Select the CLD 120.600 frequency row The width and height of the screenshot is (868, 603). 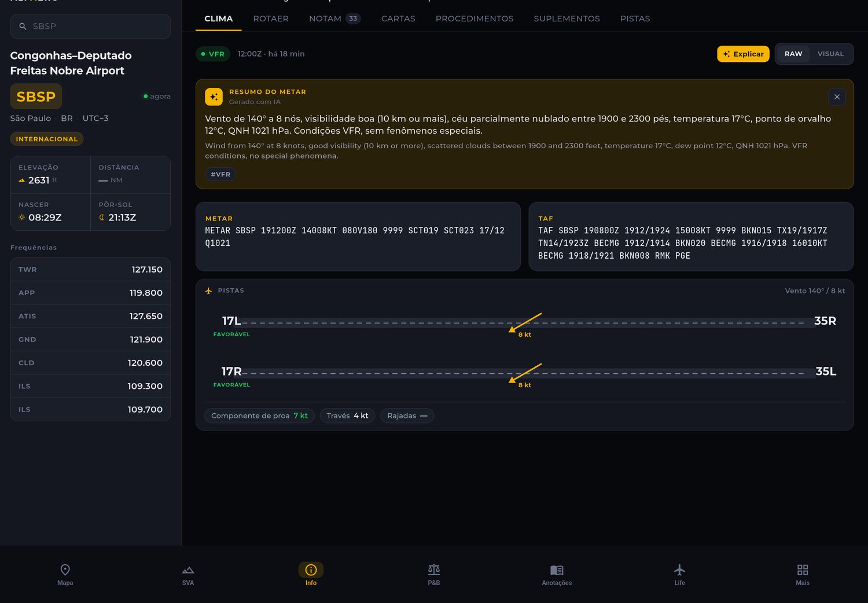pyautogui.click(x=90, y=363)
